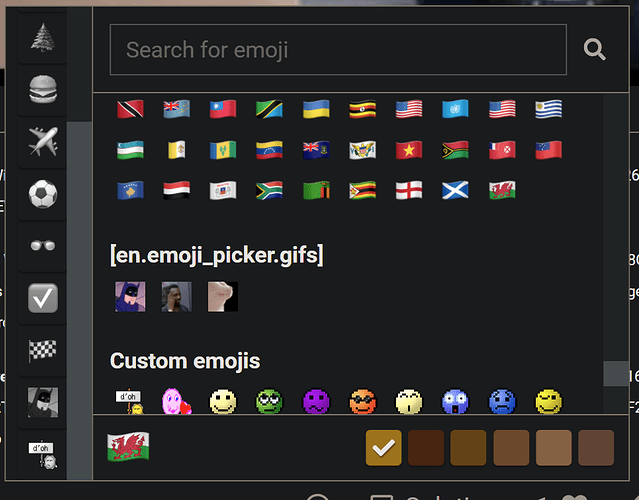Pick the Uganda flag emoji
The width and height of the screenshot is (639, 500).
click(363, 109)
